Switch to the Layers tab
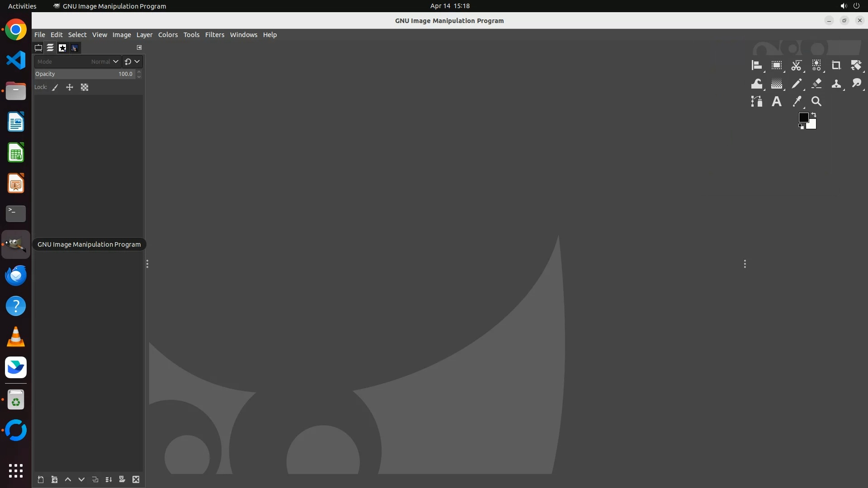Screen dimensions: 868x488 (50, 47)
